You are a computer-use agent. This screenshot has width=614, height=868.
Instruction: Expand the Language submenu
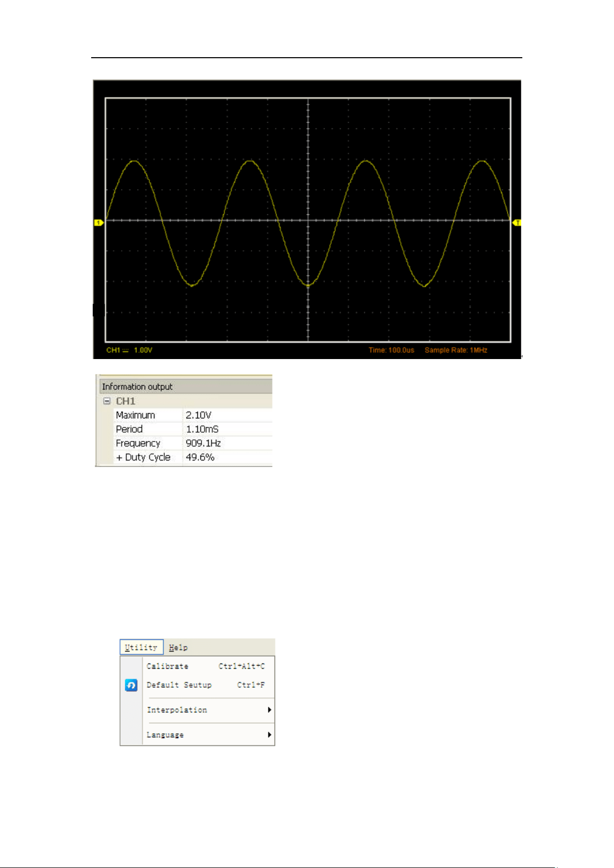click(208, 735)
